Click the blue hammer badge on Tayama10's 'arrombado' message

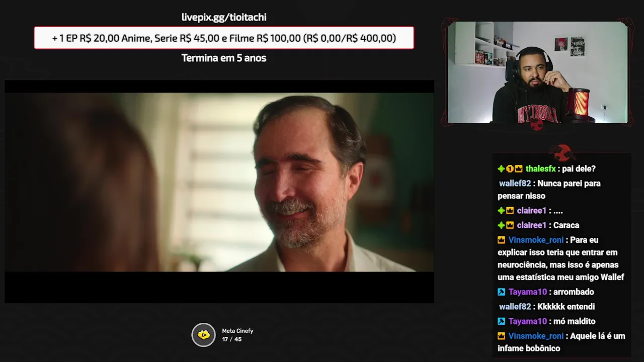click(x=501, y=292)
